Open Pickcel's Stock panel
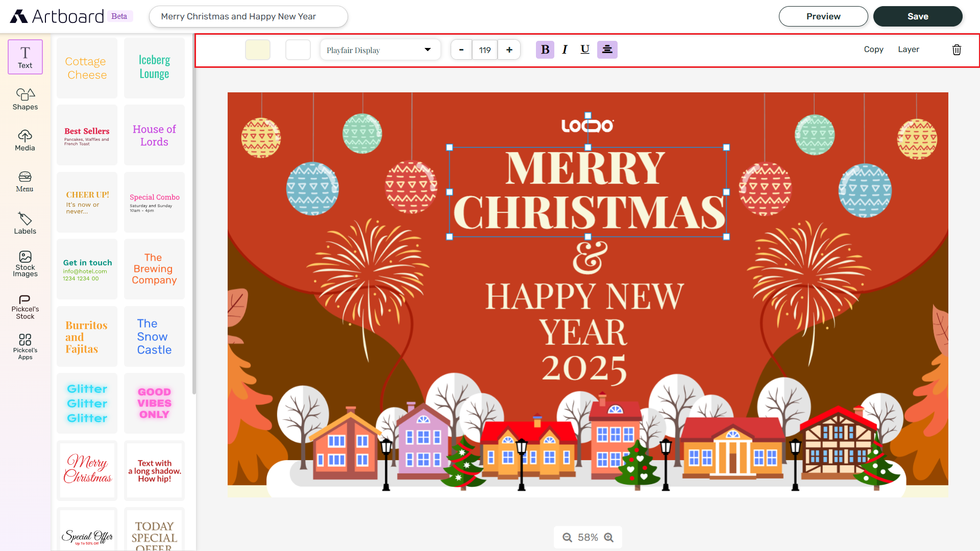 coord(24,306)
